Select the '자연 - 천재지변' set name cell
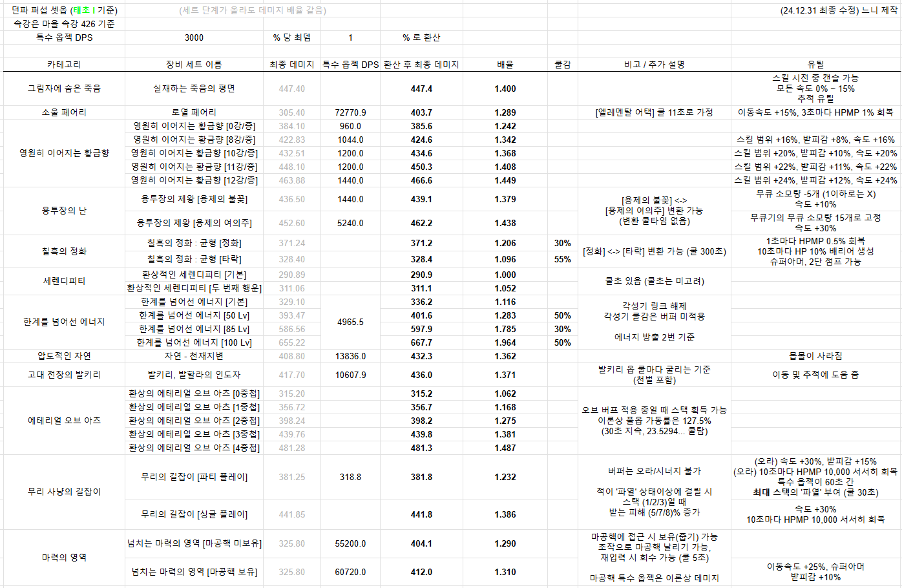The height and width of the screenshot is (588, 902). tap(194, 356)
